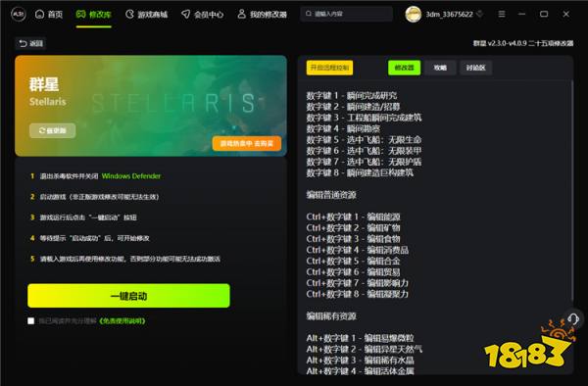The image size is (588, 386).
Task: Click the headset customer support icon
Action: [573, 319]
